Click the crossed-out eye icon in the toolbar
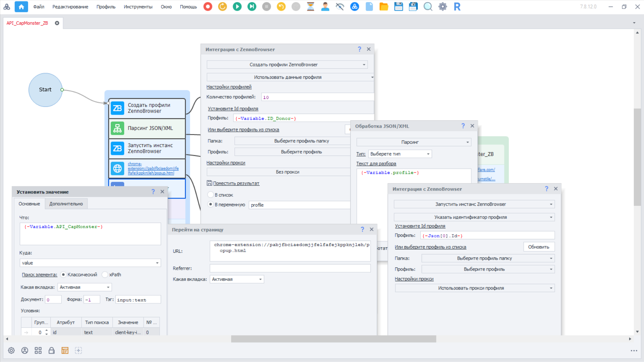Viewport: 644px width, 362px height. 340,7
